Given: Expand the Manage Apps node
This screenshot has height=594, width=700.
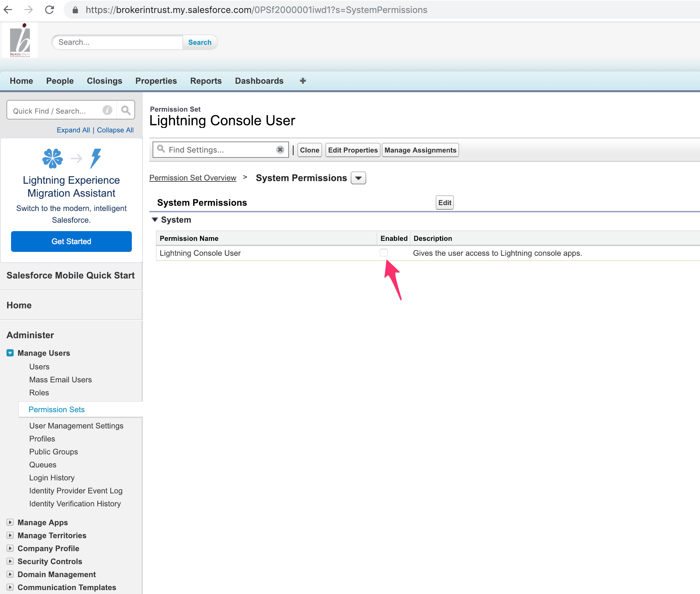Looking at the screenshot, I should (10, 522).
